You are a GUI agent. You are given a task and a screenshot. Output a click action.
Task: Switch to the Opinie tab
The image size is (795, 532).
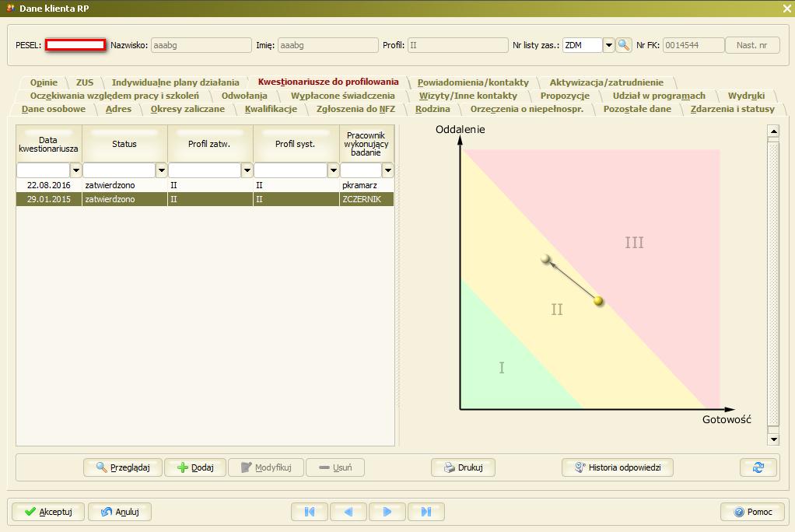point(44,82)
